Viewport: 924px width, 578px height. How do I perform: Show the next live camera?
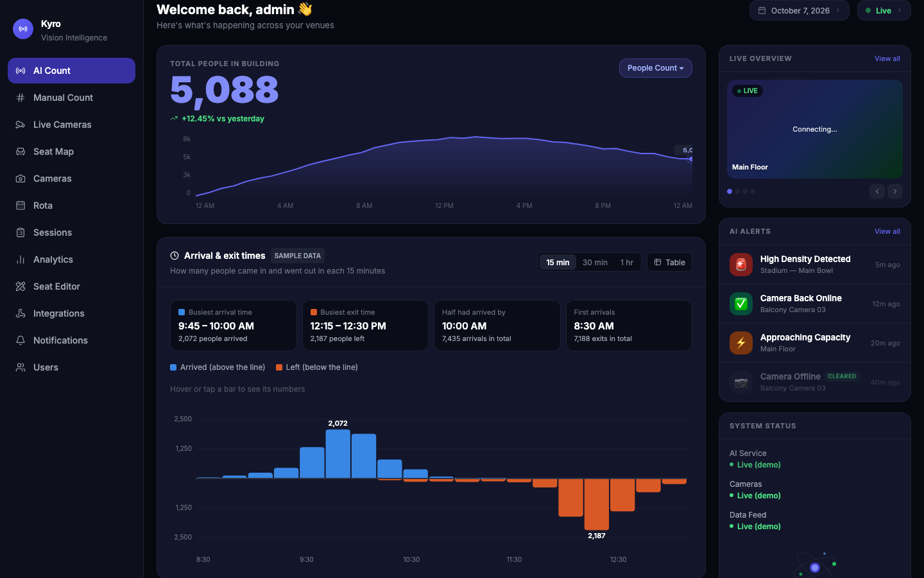(x=895, y=191)
